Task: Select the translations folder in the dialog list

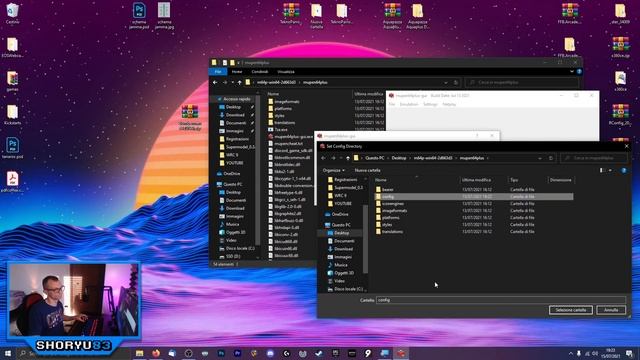Action: tap(392, 231)
